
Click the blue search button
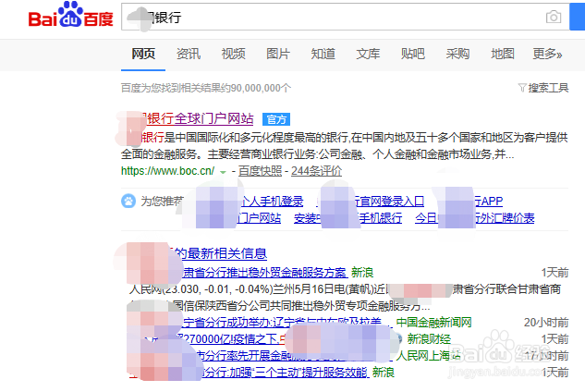[x=578, y=17]
